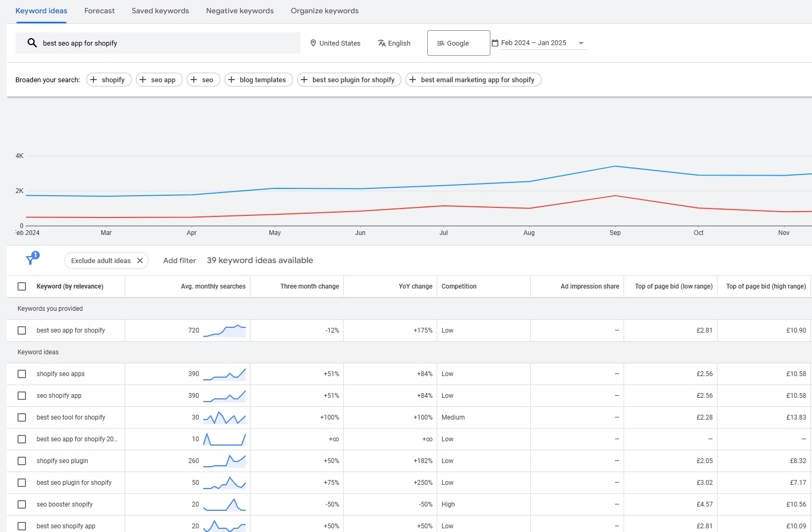Check the best seo plugin for shopify row
The height and width of the screenshot is (532, 812).
coord(22,483)
